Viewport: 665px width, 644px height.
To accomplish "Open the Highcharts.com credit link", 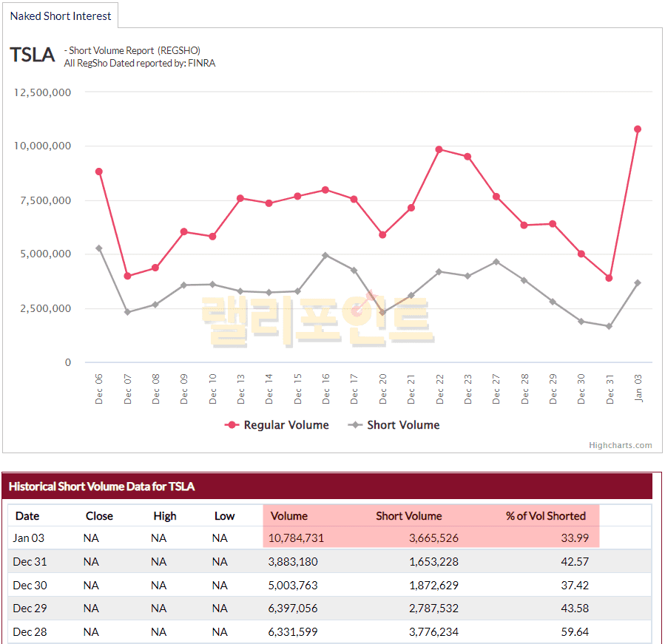I will click(620, 445).
